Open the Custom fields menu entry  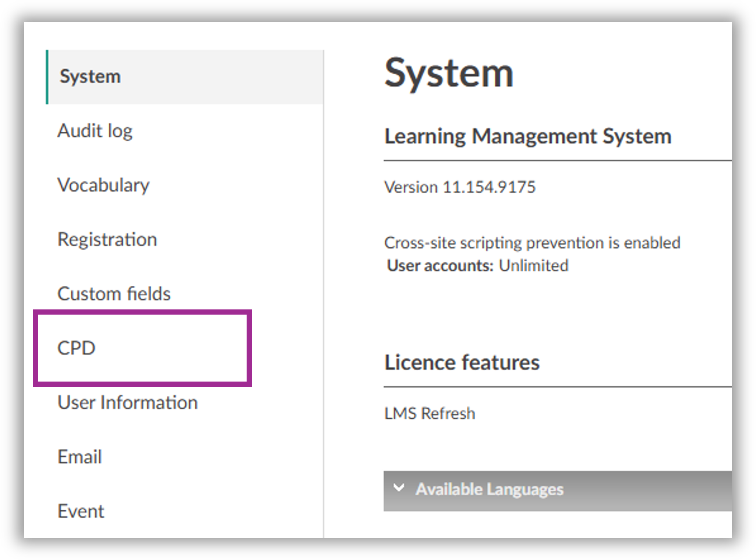pyautogui.click(x=114, y=294)
